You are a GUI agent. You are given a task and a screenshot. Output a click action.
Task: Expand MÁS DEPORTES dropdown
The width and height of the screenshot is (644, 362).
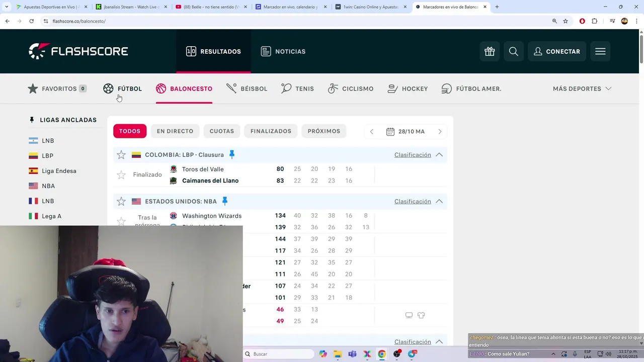(582, 88)
